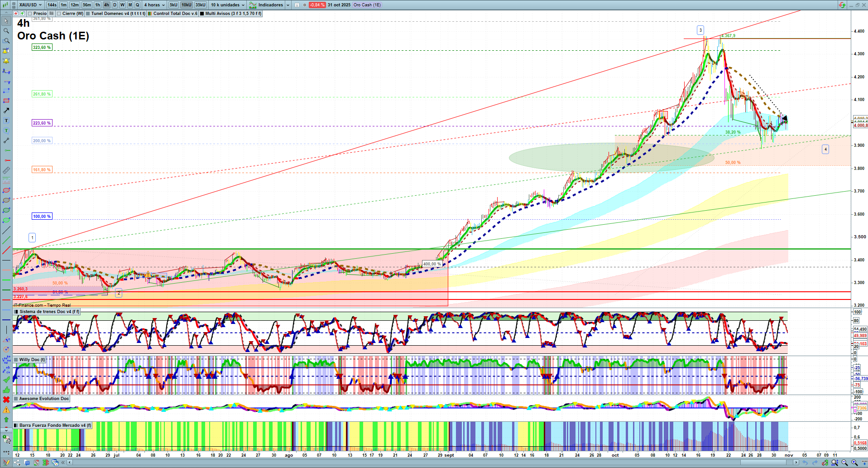Select the yellow warning triangle marker
868x468 pixels.
[x=6, y=410]
